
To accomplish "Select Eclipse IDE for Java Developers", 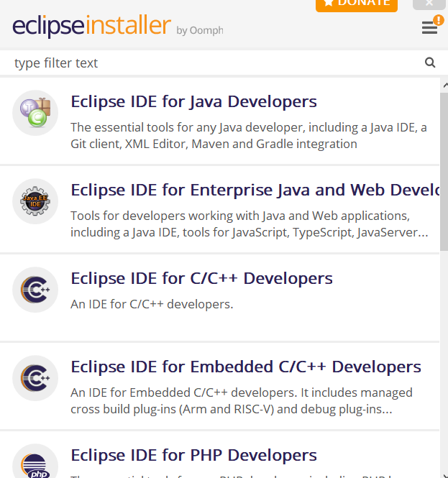I will coord(193,101).
